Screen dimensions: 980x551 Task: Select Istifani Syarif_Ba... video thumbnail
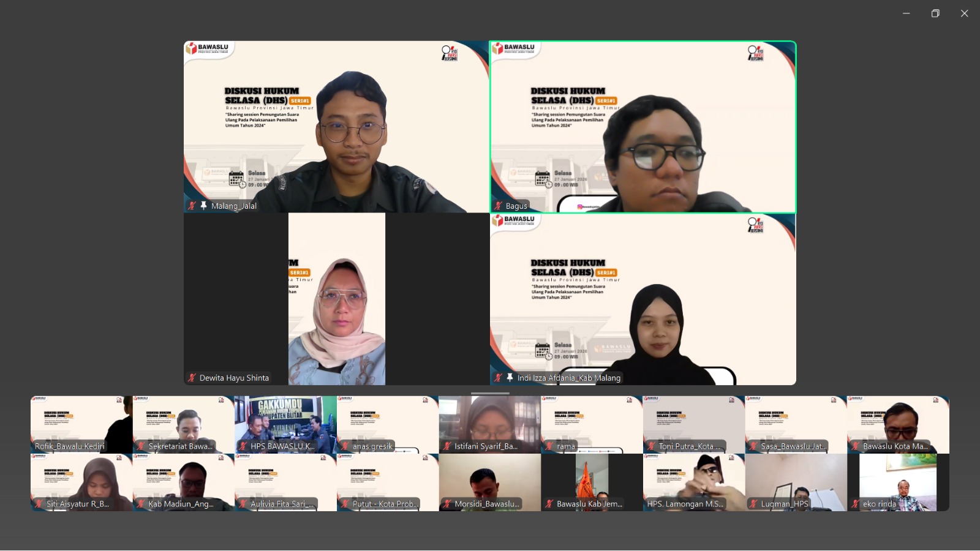pos(490,424)
